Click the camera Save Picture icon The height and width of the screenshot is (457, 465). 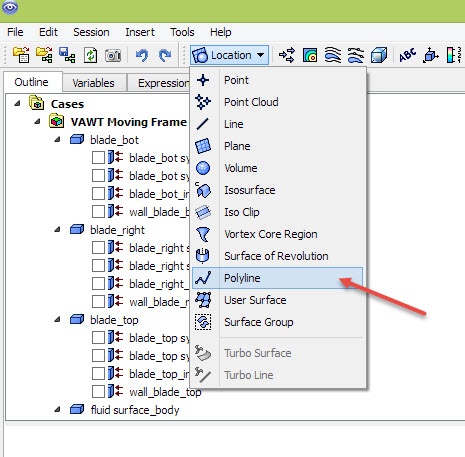pos(113,55)
